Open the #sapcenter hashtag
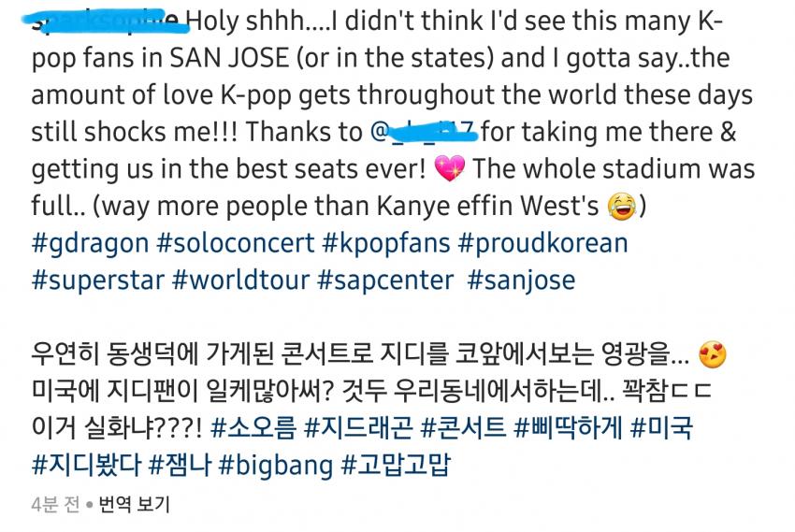The width and height of the screenshot is (795, 532). pyautogui.click(x=385, y=281)
